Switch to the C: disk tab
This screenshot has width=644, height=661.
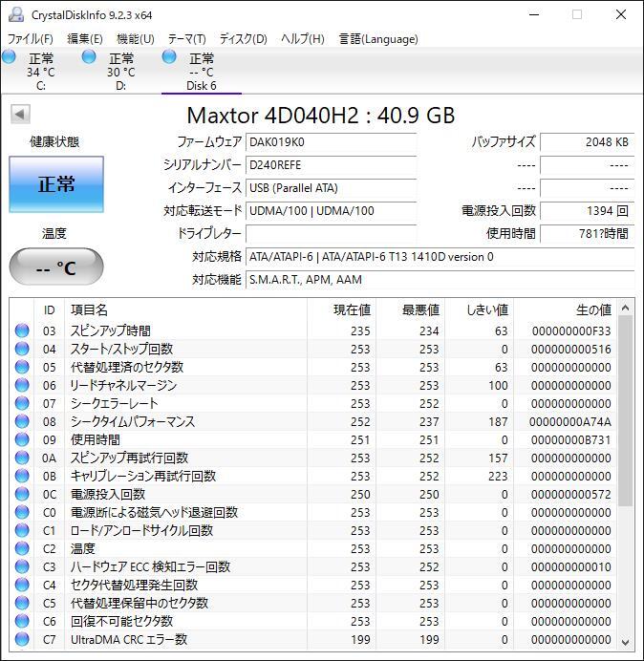(41, 71)
